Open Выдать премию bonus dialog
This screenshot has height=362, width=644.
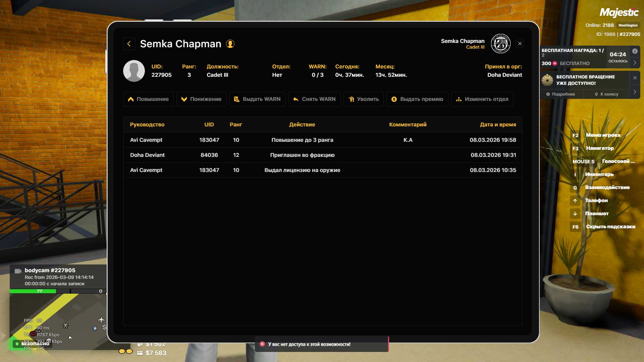click(417, 99)
